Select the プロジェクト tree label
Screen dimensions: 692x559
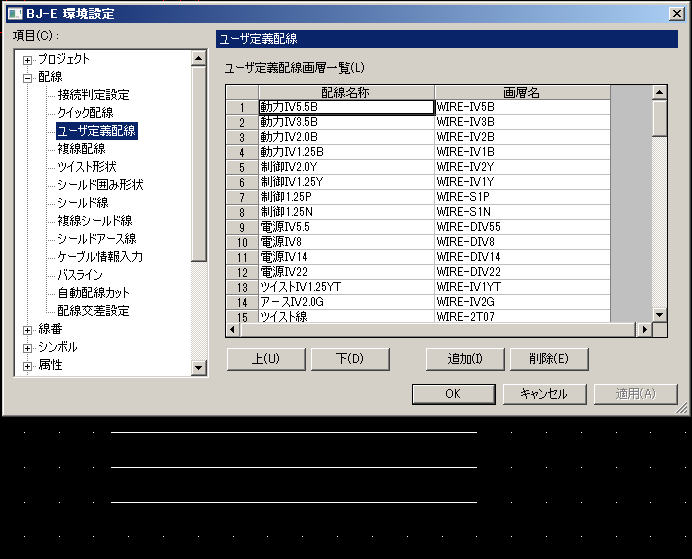[x=64, y=59]
